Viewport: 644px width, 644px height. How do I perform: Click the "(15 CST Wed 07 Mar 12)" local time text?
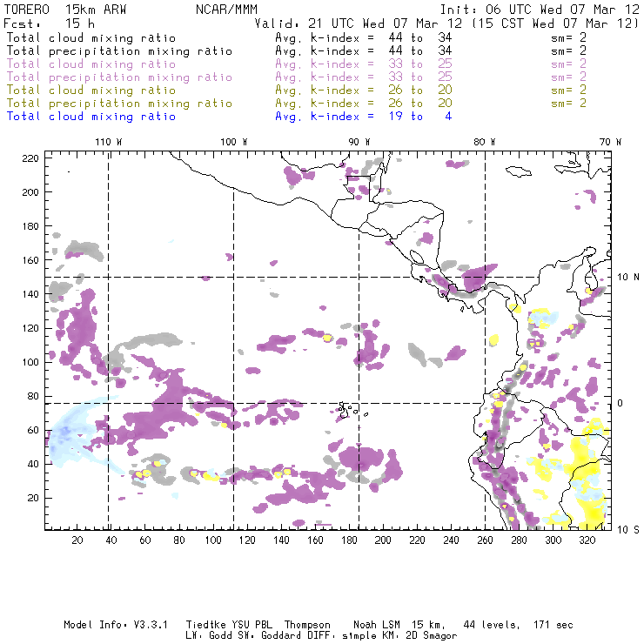[555, 23]
